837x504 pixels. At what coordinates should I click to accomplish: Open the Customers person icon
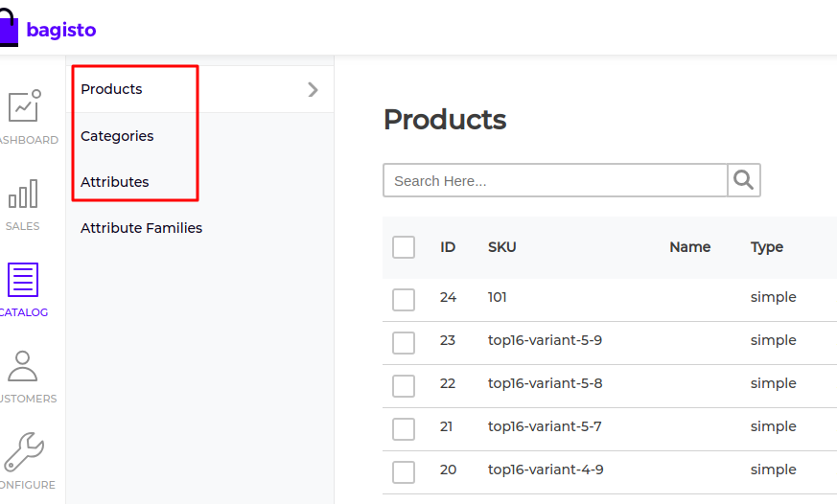click(22, 366)
